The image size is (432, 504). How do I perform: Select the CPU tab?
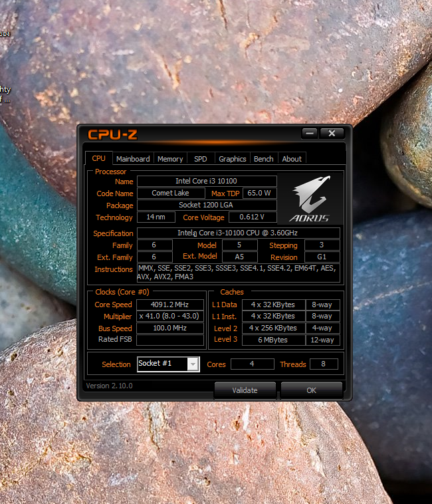[98, 158]
